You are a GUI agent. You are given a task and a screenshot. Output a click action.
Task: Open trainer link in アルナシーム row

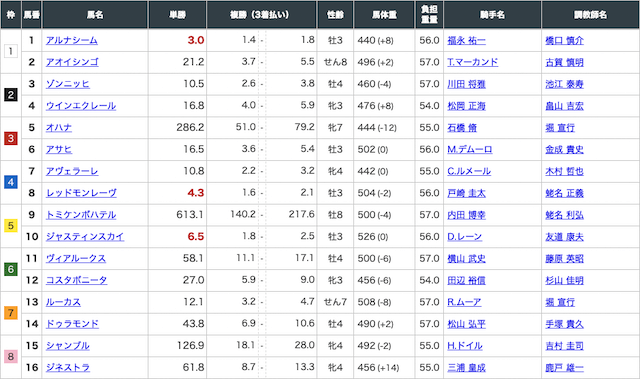pos(564,40)
